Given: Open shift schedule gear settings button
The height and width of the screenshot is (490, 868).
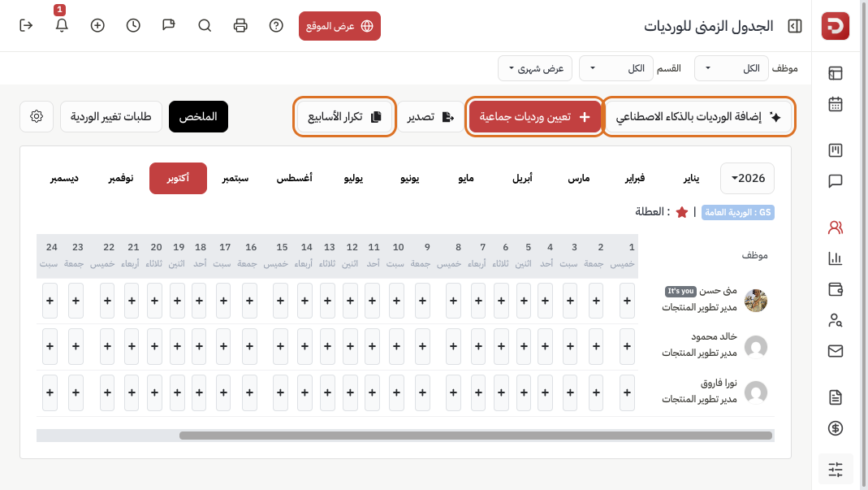Looking at the screenshot, I should point(37,116).
